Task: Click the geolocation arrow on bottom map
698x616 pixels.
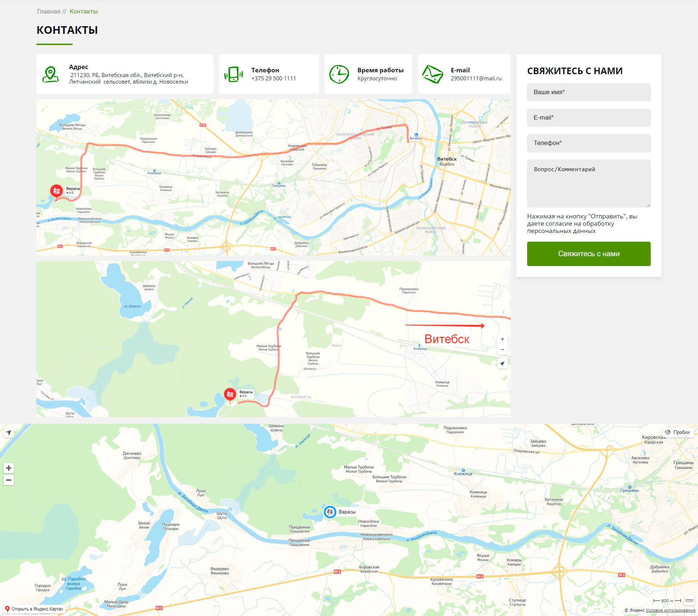Action: [9, 432]
